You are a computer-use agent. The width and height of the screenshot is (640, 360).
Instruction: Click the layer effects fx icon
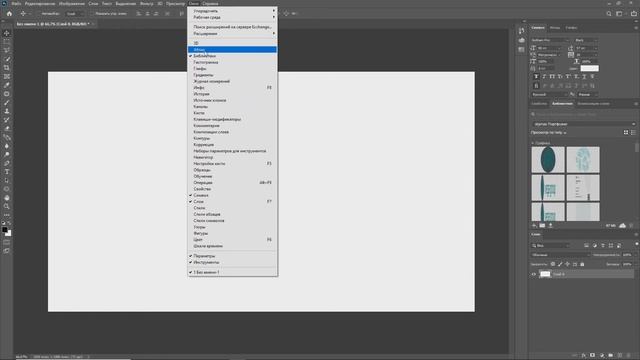tap(584, 355)
